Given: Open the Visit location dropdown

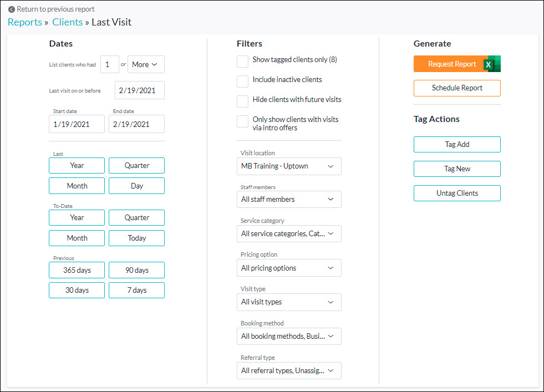Looking at the screenshot, I should click(288, 166).
